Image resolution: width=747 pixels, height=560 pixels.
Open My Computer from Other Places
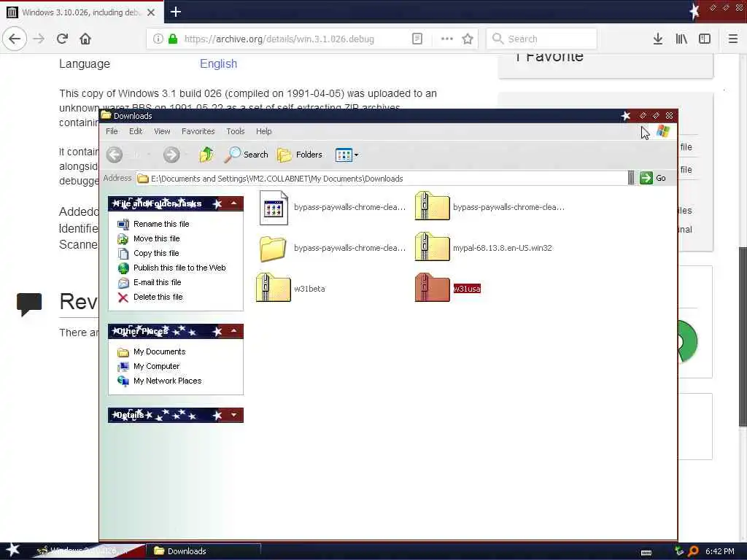pyautogui.click(x=156, y=366)
